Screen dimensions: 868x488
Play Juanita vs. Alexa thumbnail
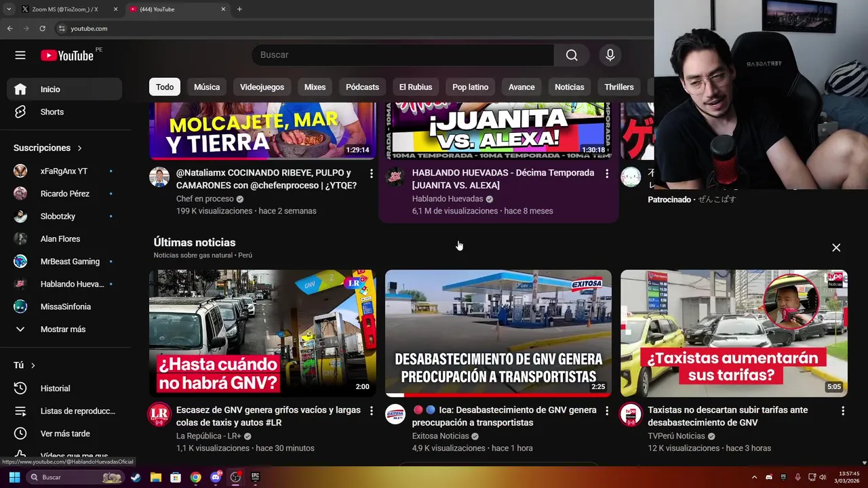coord(498,131)
